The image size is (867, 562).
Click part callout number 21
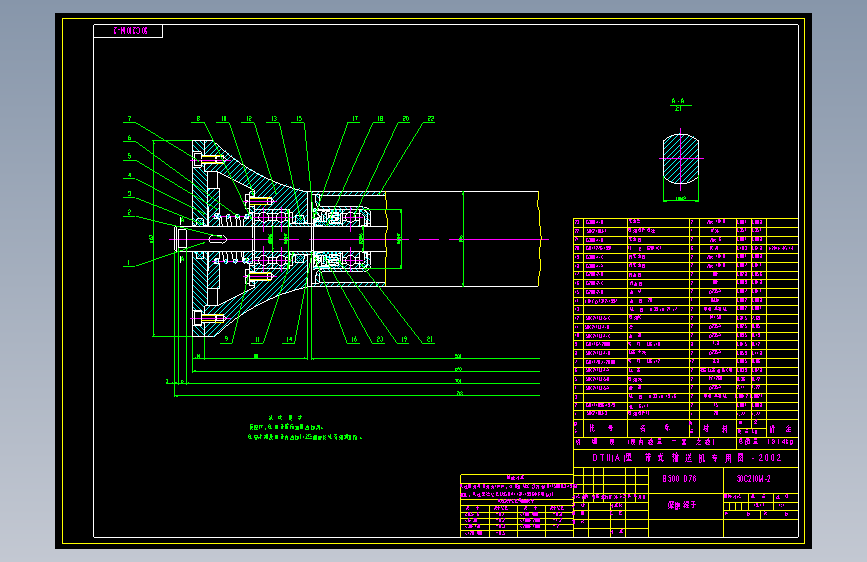click(x=430, y=339)
